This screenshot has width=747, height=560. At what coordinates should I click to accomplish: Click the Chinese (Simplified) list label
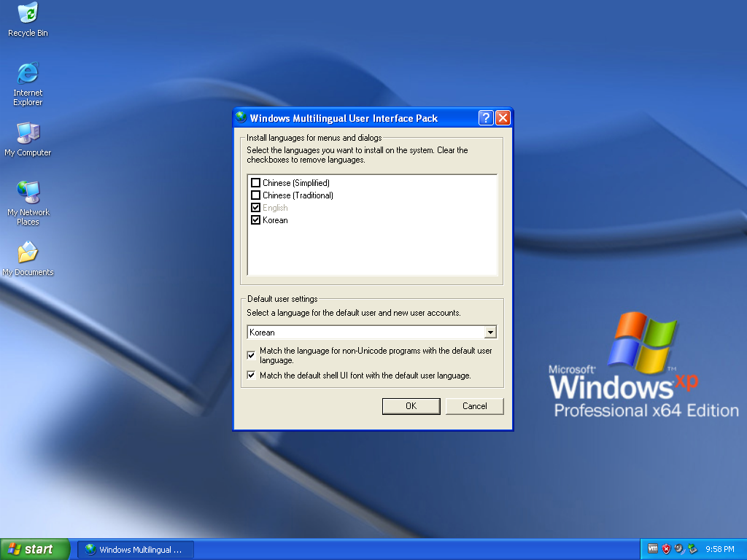pyautogui.click(x=296, y=183)
